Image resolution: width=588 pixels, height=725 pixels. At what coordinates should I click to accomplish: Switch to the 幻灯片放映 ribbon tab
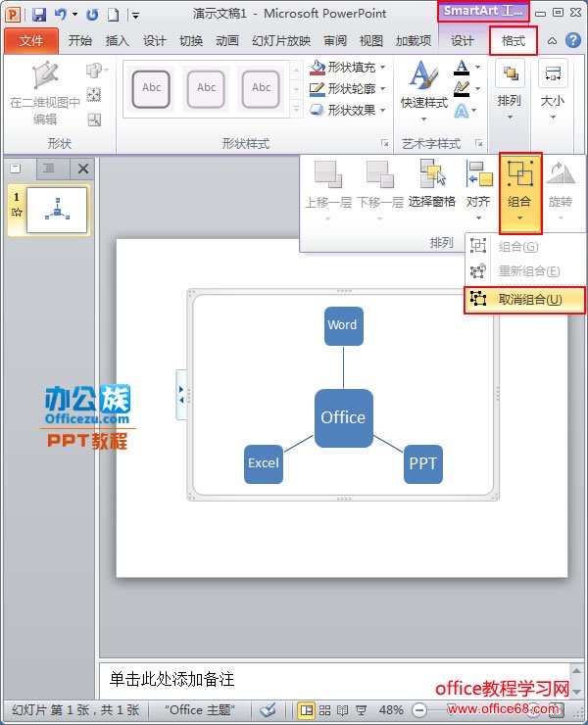click(x=281, y=41)
